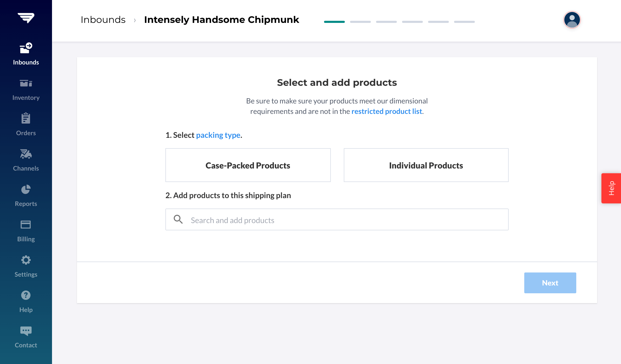Open the user avatar at top right
The image size is (621, 364).
tap(572, 19)
